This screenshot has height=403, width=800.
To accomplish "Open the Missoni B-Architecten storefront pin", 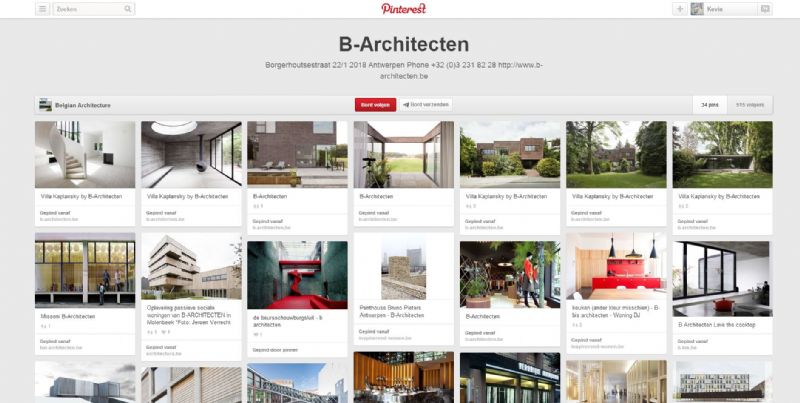I will [85, 271].
